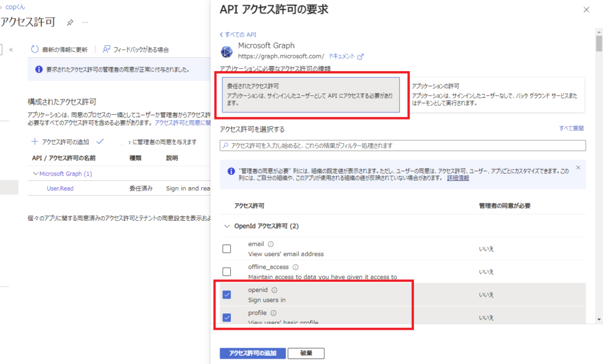Open the 詳細情報 link in info banner

(x=458, y=178)
